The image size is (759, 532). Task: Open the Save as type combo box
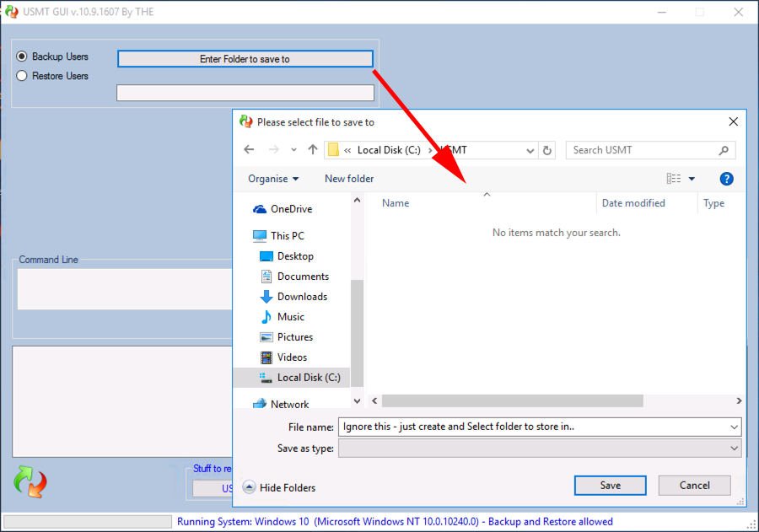click(x=540, y=449)
